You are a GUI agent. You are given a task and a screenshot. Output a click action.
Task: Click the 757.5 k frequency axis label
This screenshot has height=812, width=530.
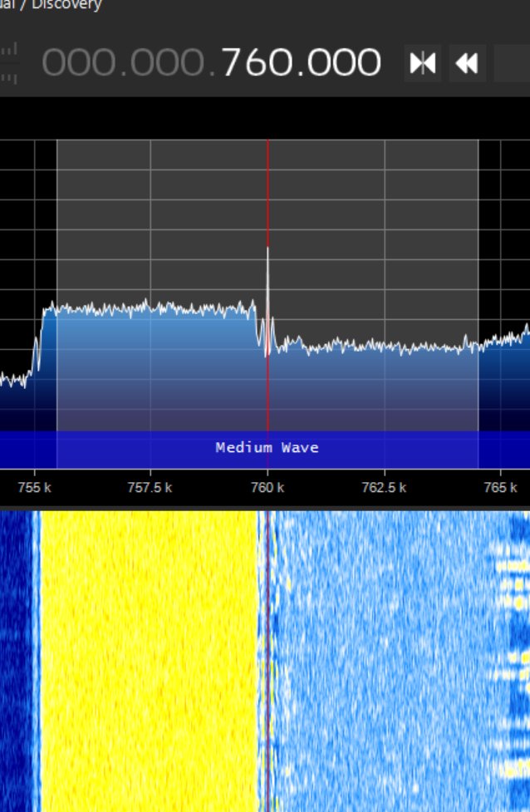[x=150, y=487]
